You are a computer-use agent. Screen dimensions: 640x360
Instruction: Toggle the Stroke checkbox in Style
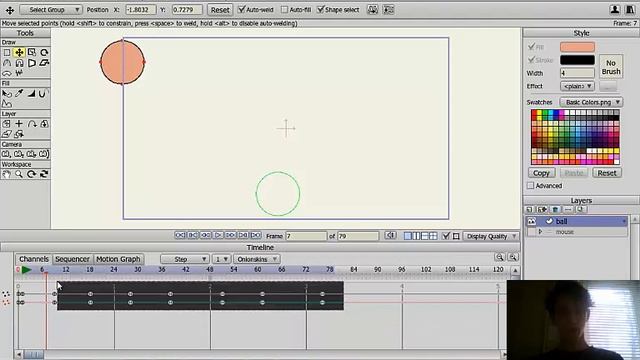531,60
